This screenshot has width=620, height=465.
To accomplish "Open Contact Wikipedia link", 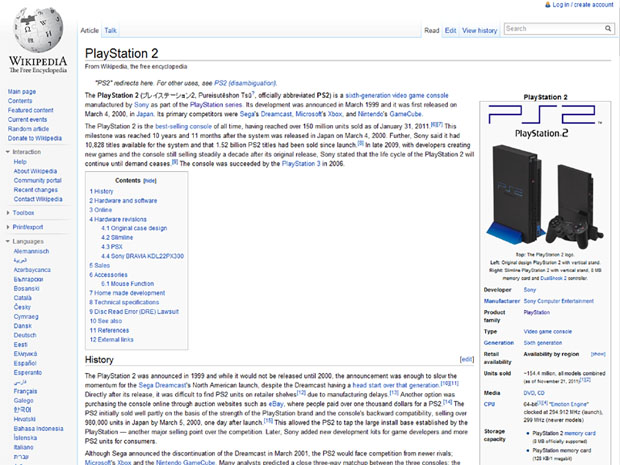I will (x=38, y=199).
